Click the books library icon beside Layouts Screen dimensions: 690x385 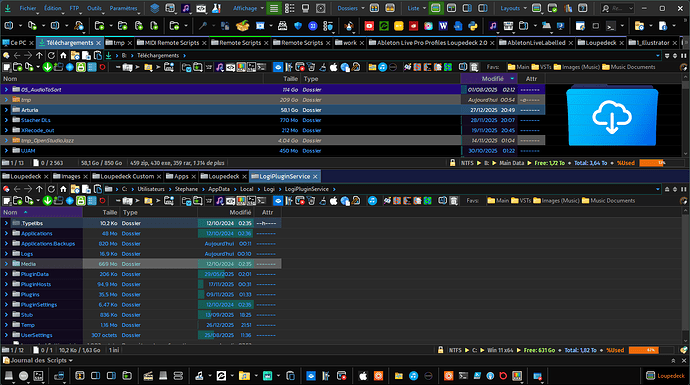568,8
